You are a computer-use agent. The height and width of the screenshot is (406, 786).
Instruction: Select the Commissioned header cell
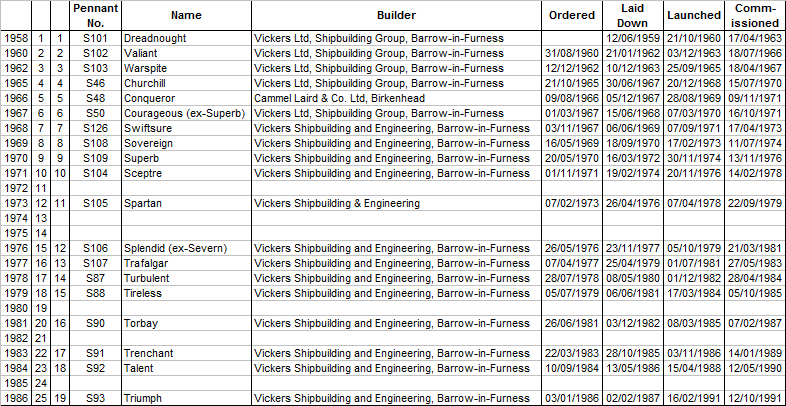click(x=755, y=16)
